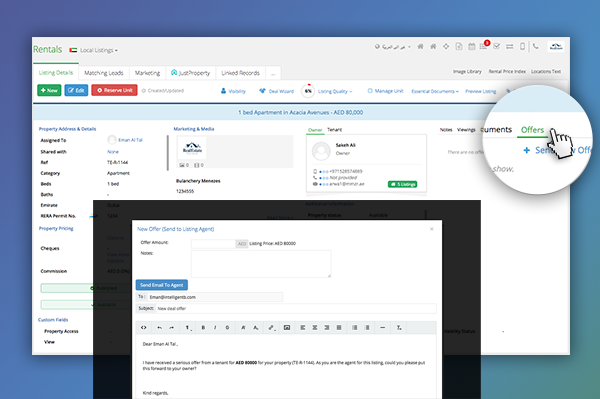The width and height of the screenshot is (600, 399).
Task: Switch to Matching Leads tab
Action: click(x=104, y=73)
